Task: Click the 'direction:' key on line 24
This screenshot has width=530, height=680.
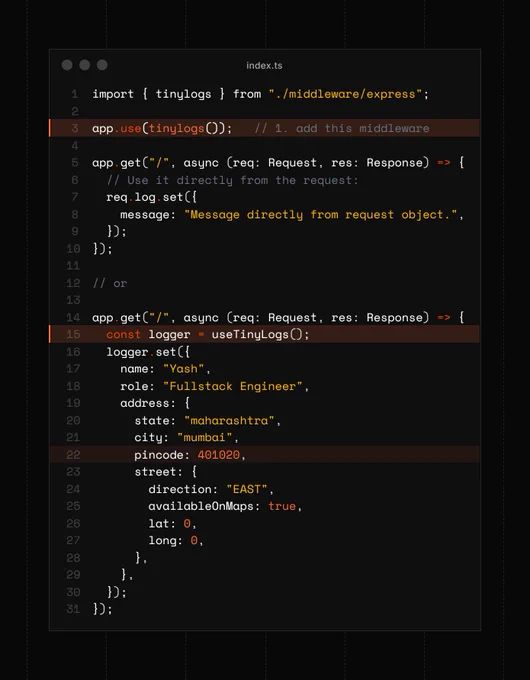Action: pyautogui.click(x=183, y=489)
